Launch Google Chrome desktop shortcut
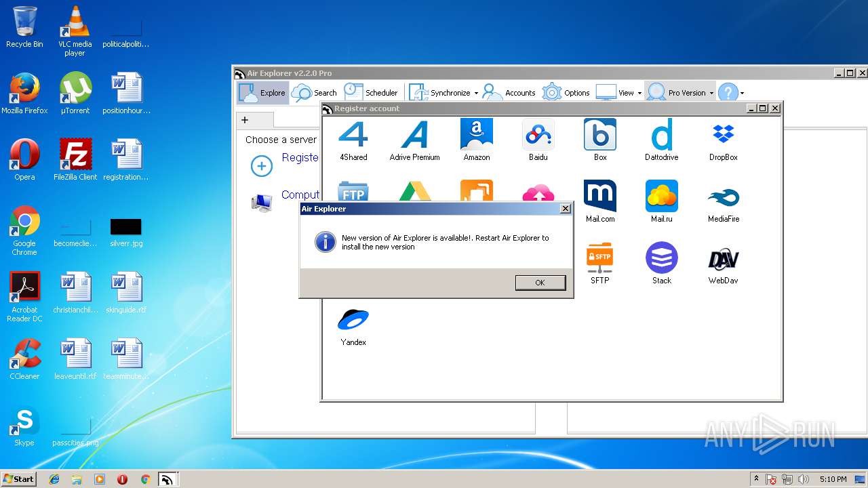Viewport: 868px width, 488px height. point(24,231)
